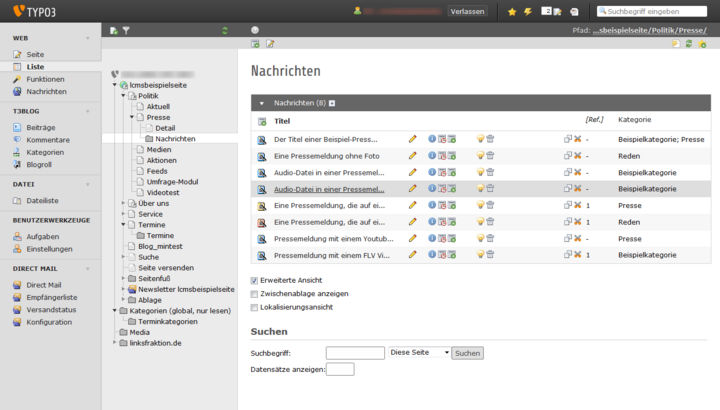Collapse the lcmsbeispielseite tree node
720x410 pixels.
(115, 85)
